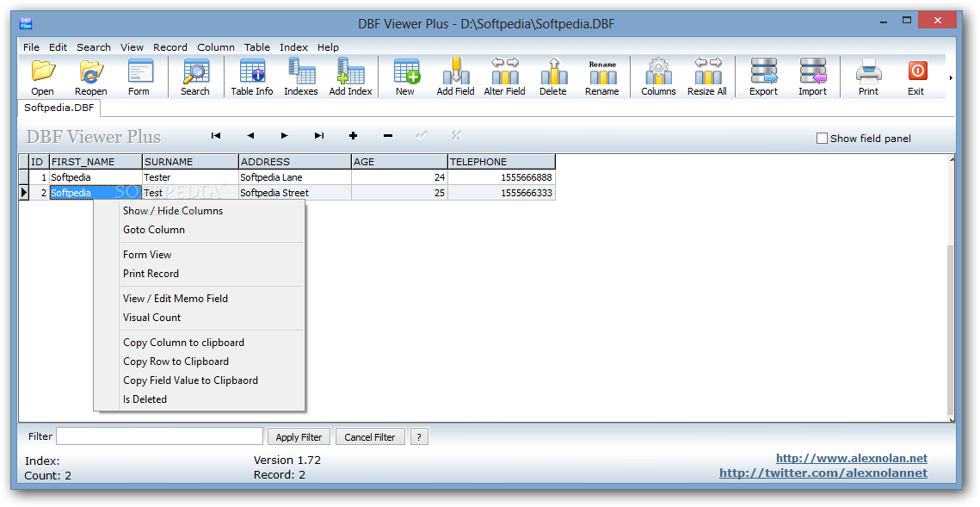Open Table Info from toolbar
Viewport: 980px width, 507px height.
[x=252, y=77]
